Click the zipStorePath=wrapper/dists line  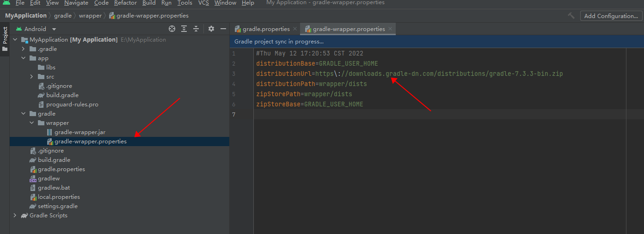point(304,94)
